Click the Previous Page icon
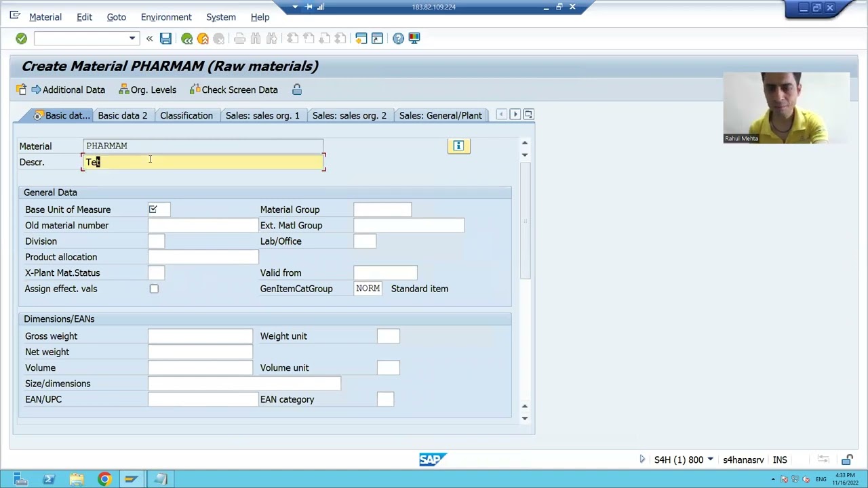 pos(309,39)
